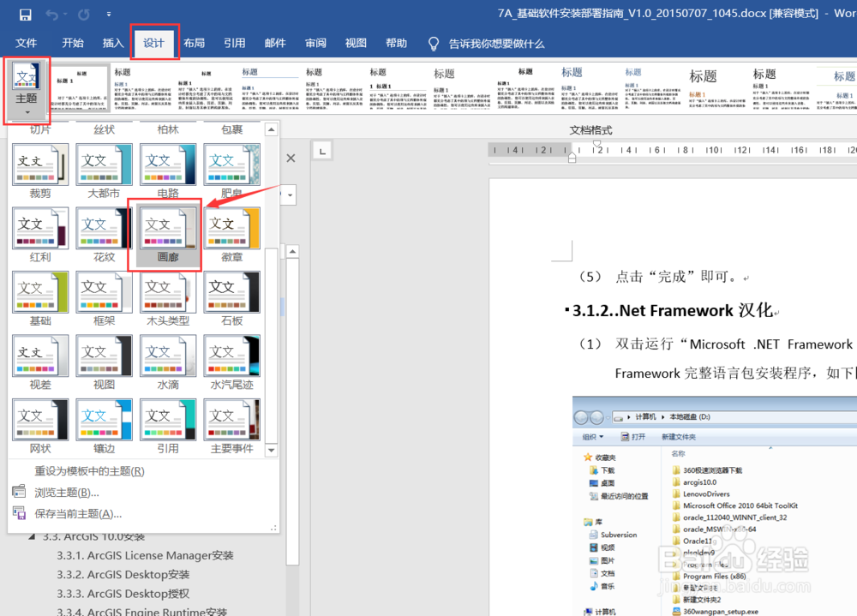This screenshot has width=857, height=616.
Task: Click theme gallery scroll-down arrow
Action: [271, 451]
